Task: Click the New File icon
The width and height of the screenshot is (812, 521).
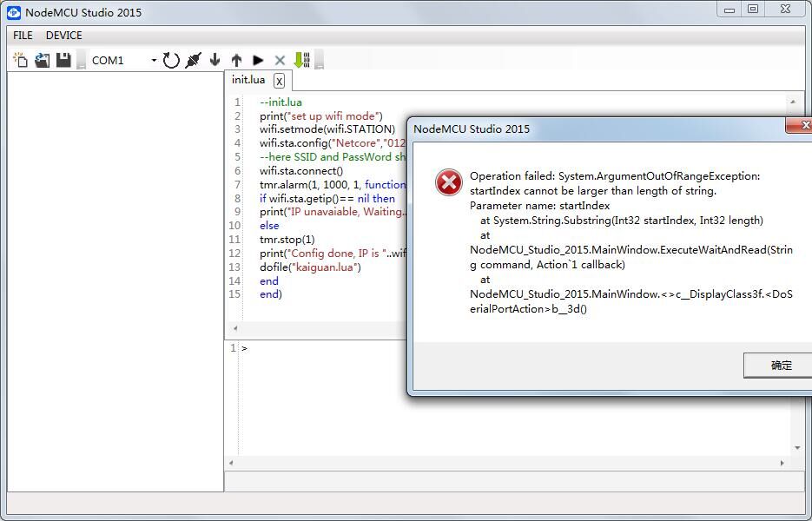Action: (20, 60)
